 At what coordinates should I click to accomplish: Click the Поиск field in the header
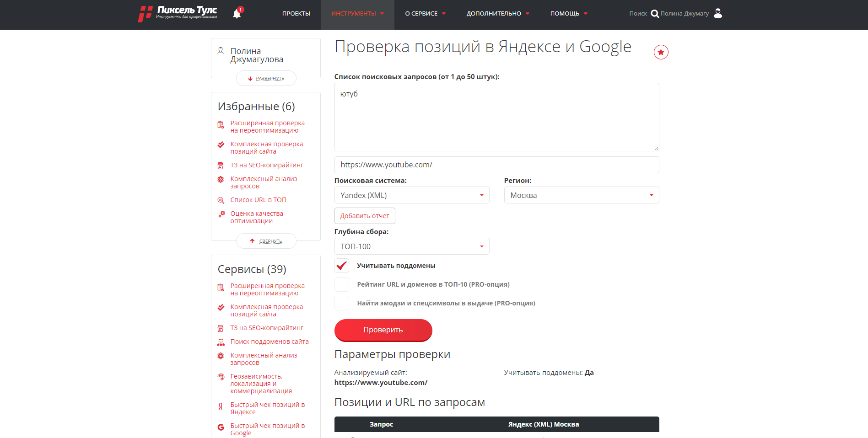click(638, 14)
